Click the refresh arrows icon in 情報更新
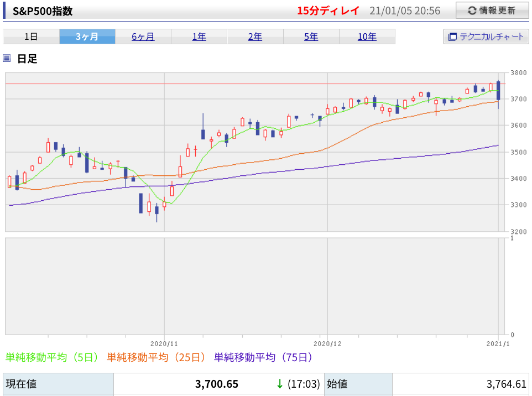 [x=472, y=11]
